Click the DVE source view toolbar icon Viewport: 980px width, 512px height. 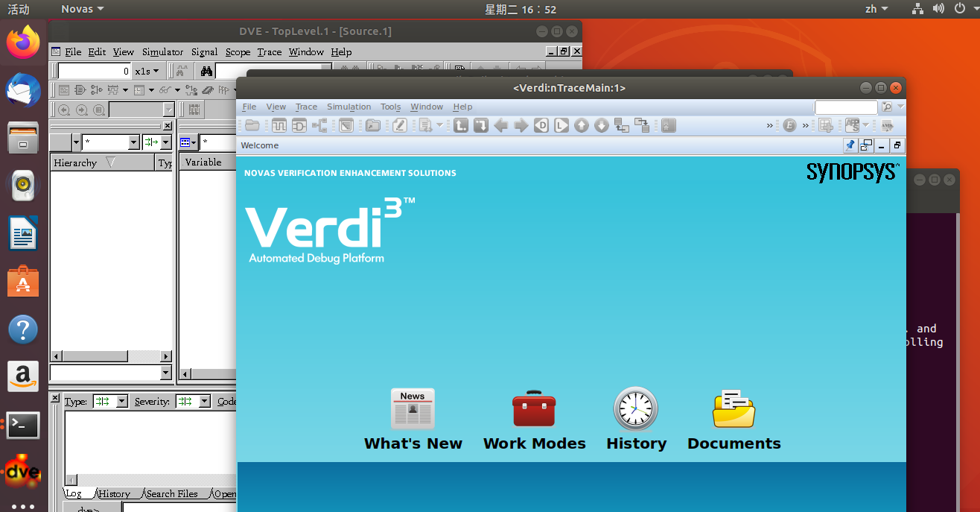pos(64,90)
